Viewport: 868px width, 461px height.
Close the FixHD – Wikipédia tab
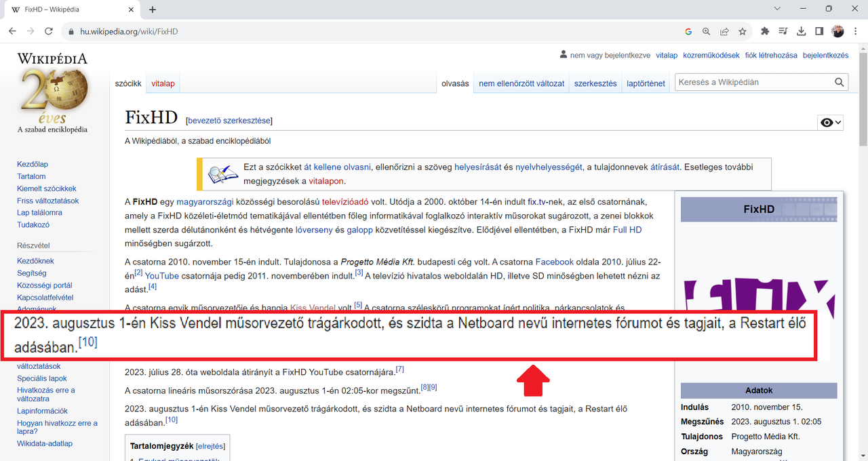(x=130, y=9)
